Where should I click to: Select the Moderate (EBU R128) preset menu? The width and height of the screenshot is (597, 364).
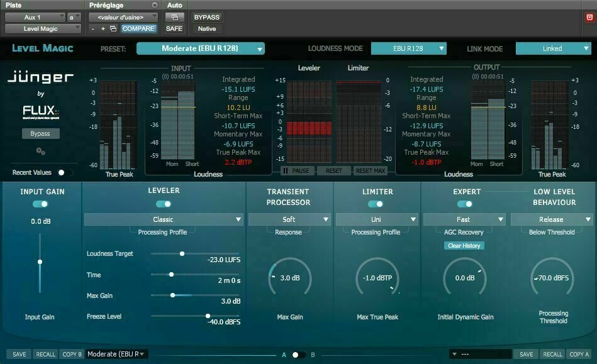click(x=201, y=48)
